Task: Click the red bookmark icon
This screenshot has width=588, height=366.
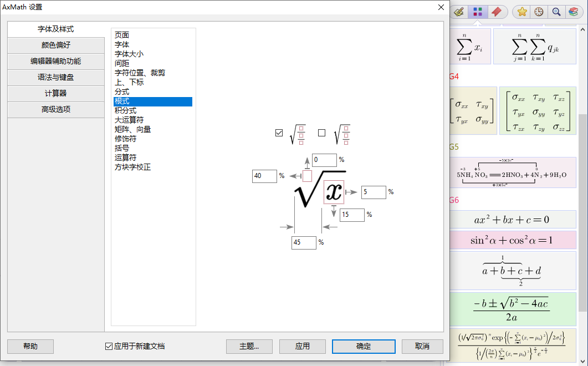Action: pos(498,11)
